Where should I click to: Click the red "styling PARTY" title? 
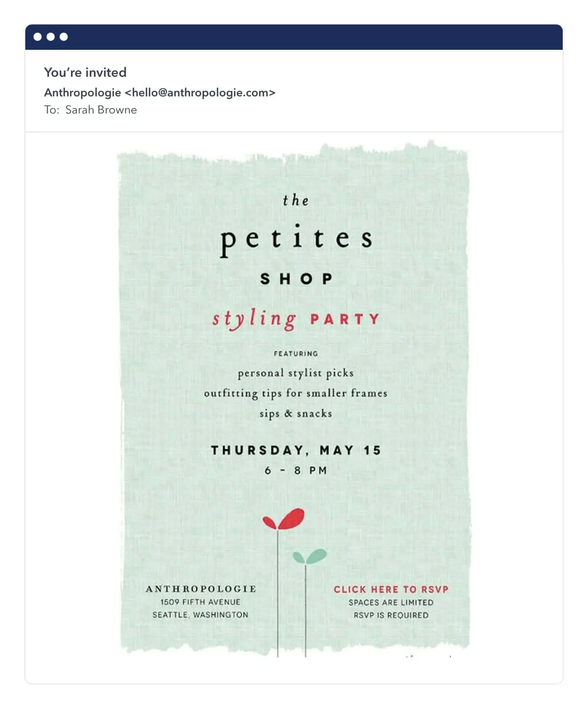click(296, 319)
